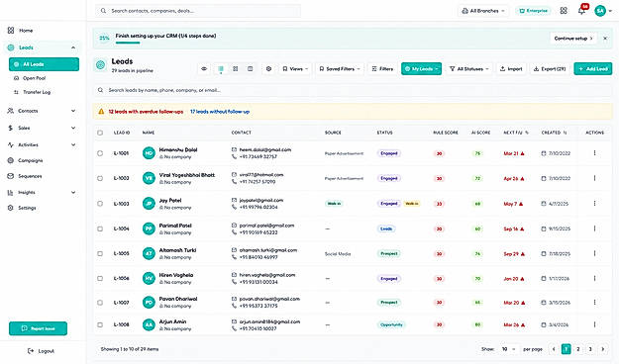Click the phone icon in Parimal Patel row

coord(234,232)
